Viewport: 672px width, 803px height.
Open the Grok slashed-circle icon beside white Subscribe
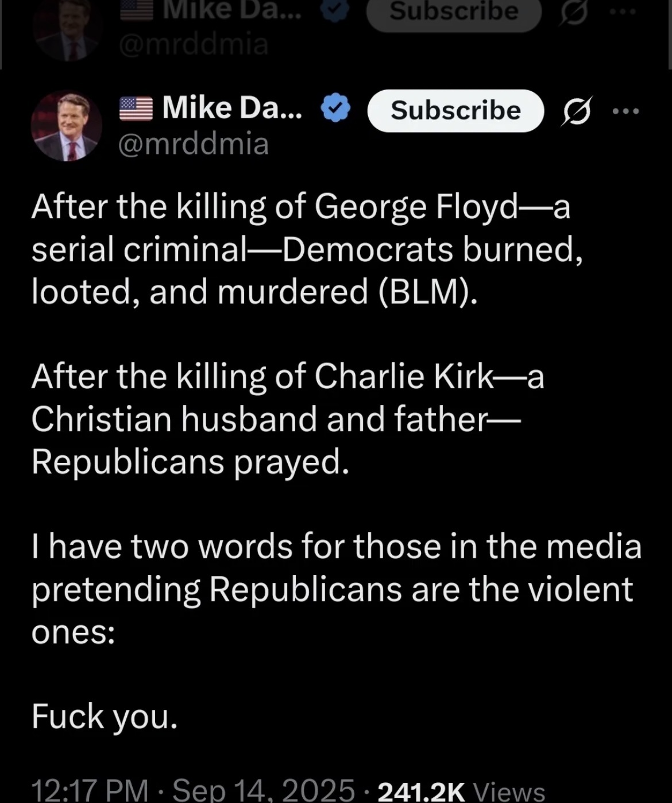[x=576, y=110]
